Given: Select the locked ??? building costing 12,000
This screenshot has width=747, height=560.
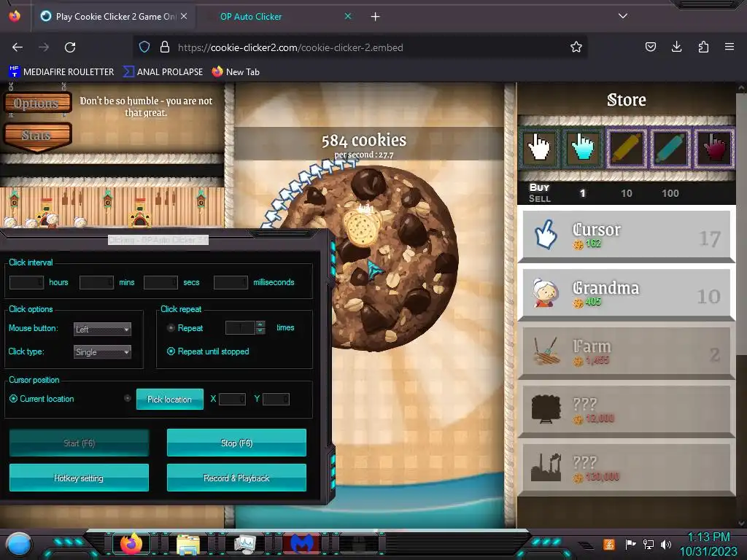Looking at the screenshot, I should click(x=626, y=410).
